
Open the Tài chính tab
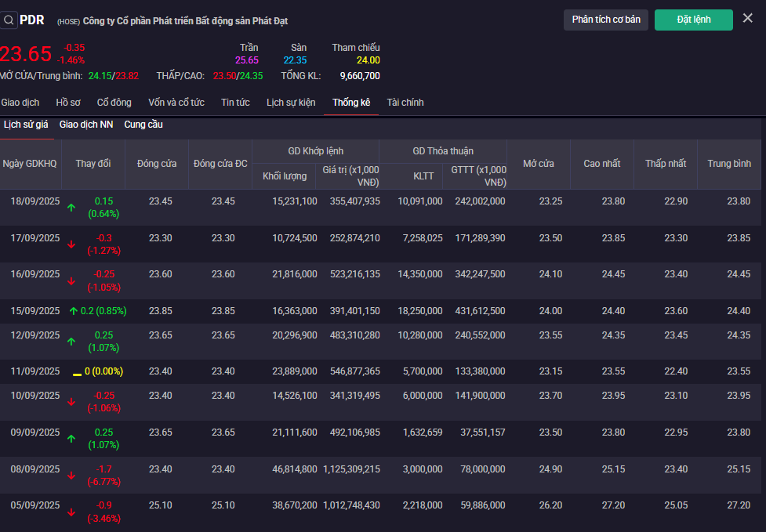(x=405, y=103)
